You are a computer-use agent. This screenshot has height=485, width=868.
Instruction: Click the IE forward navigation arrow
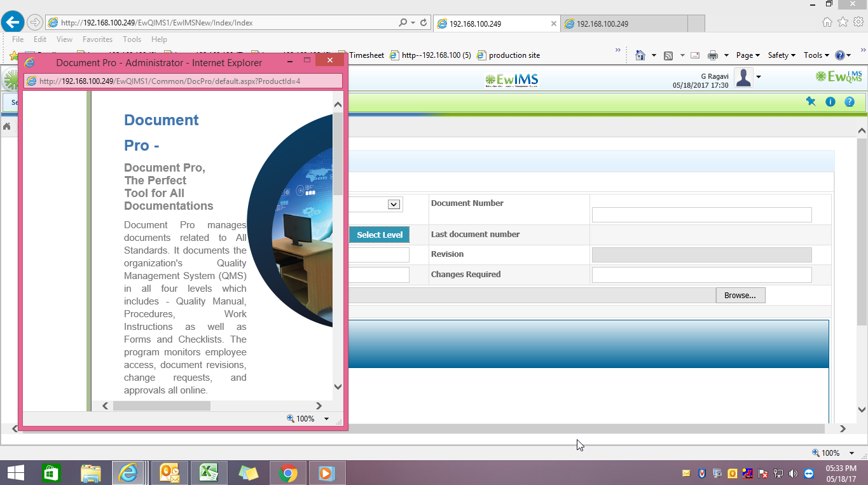coord(35,22)
